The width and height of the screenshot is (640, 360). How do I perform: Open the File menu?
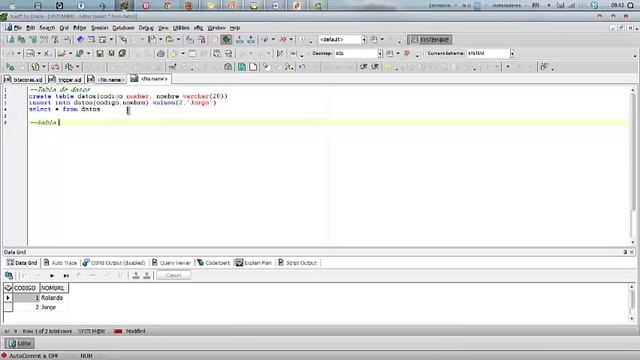pyautogui.click(x=18, y=28)
